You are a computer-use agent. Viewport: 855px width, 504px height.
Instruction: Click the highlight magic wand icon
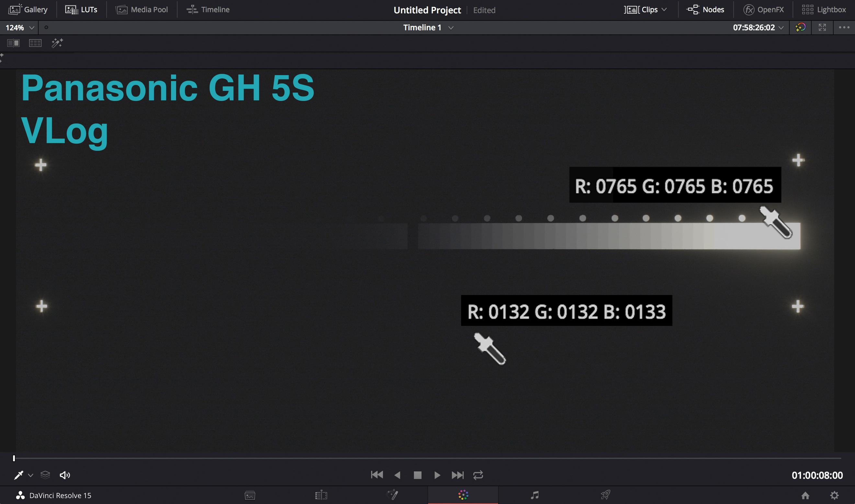point(57,43)
